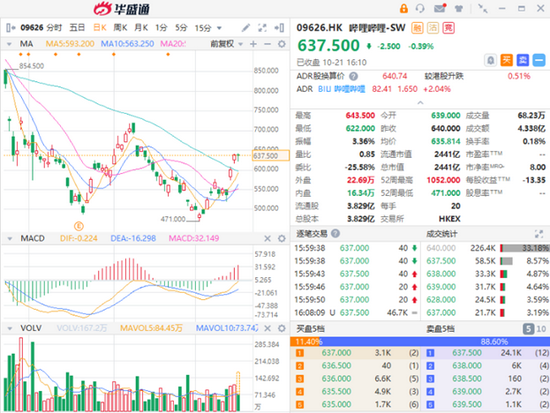Select ask level 5 price 639.500

click(x=467, y=405)
